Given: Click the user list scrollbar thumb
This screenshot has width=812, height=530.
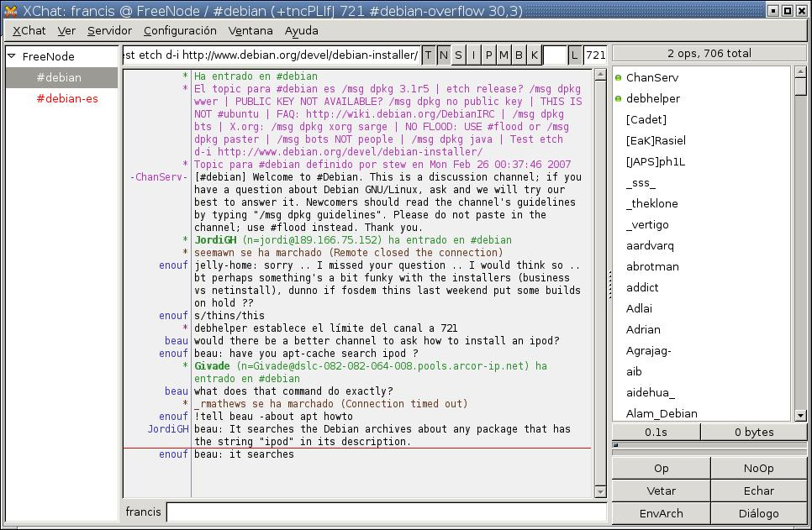Looking at the screenshot, I should pyautogui.click(x=800, y=87).
